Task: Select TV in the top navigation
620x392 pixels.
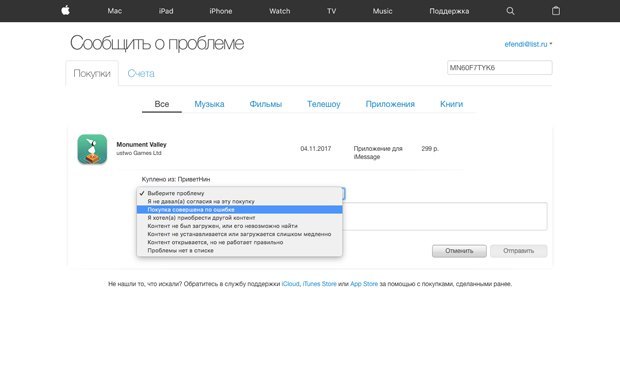Action: [331, 11]
